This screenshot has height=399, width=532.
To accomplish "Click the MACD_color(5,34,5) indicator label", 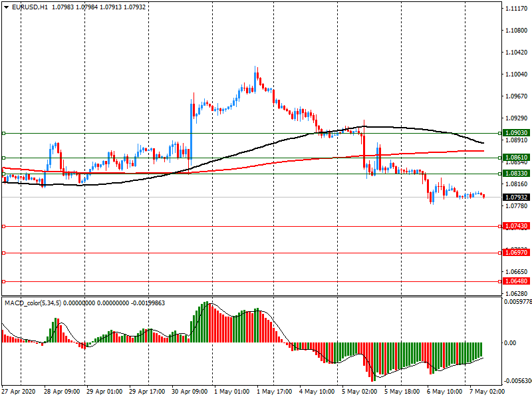I will point(33,303).
